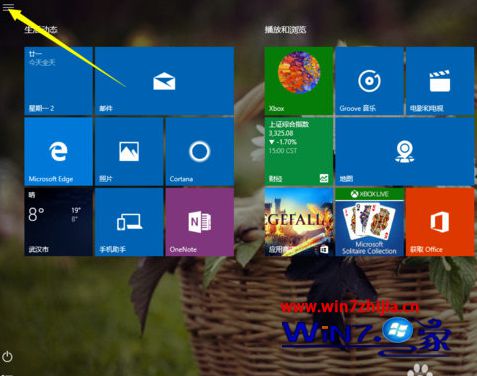Launch the OneNote tile
The image size is (477, 376).
click(200, 222)
